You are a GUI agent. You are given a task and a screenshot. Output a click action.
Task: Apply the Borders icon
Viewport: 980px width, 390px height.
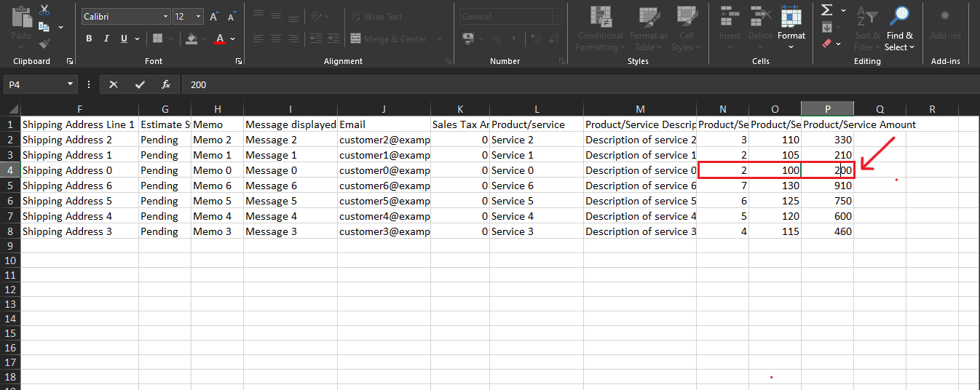click(x=159, y=39)
